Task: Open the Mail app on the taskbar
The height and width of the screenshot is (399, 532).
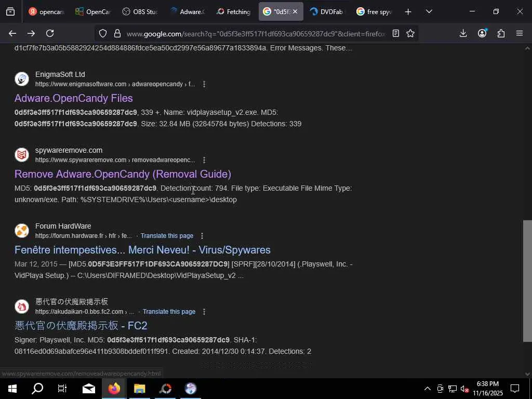Action: [88, 389]
